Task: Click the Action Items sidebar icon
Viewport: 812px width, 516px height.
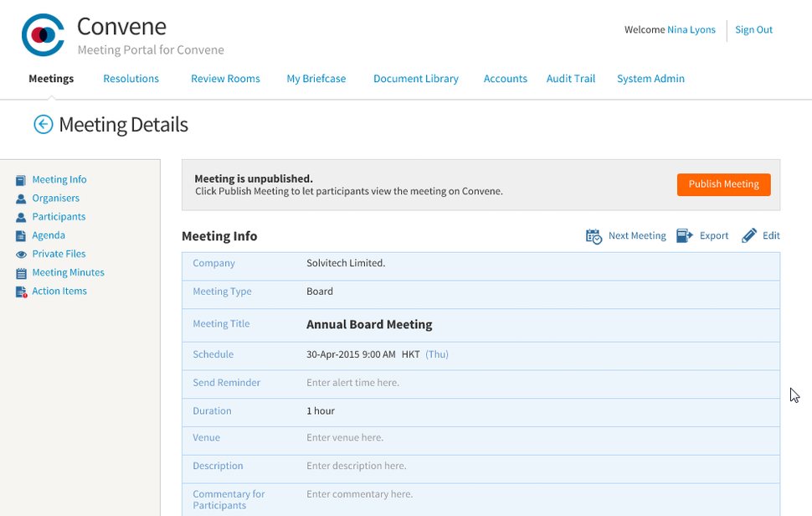Action: [x=22, y=292]
